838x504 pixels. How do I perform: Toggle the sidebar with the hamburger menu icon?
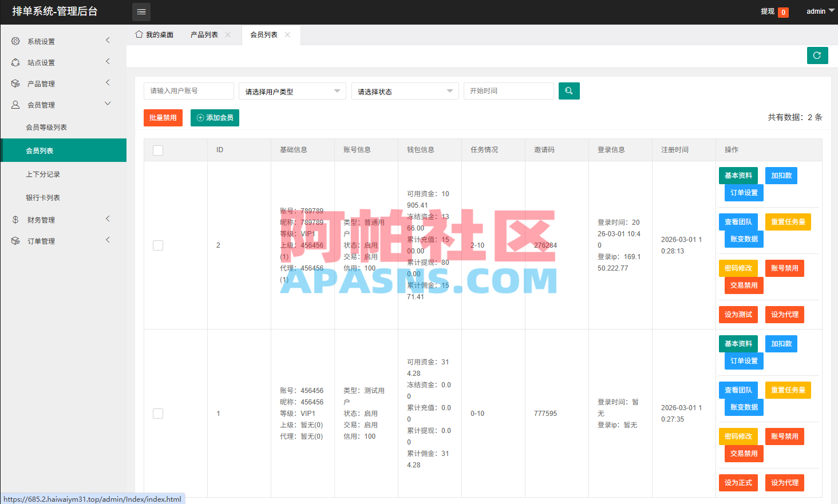click(x=141, y=11)
